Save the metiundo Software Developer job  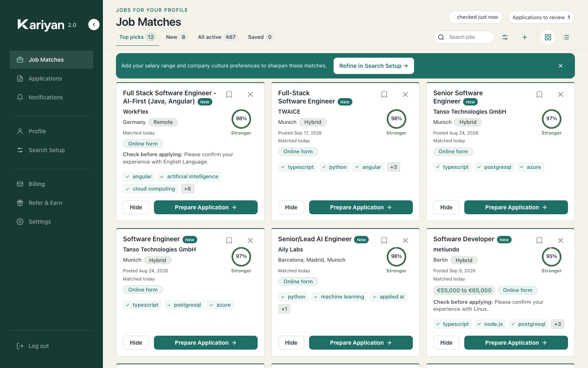coord(539,240)
